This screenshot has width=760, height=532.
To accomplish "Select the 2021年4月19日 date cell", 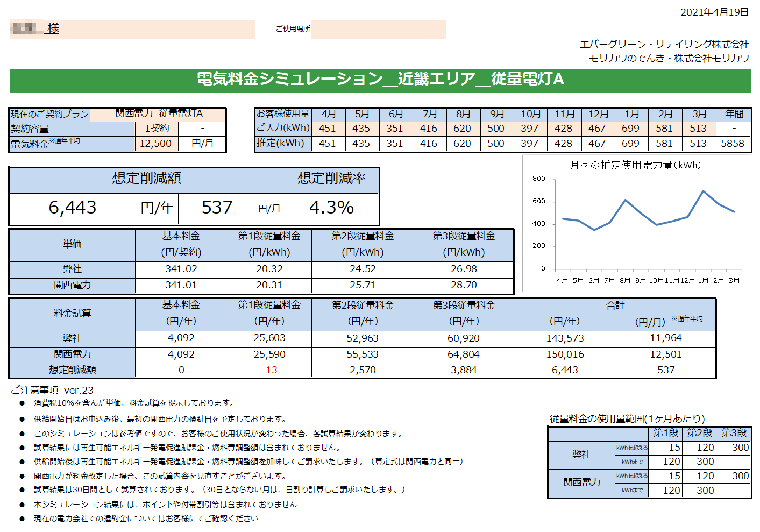I will tap(714, 12).
